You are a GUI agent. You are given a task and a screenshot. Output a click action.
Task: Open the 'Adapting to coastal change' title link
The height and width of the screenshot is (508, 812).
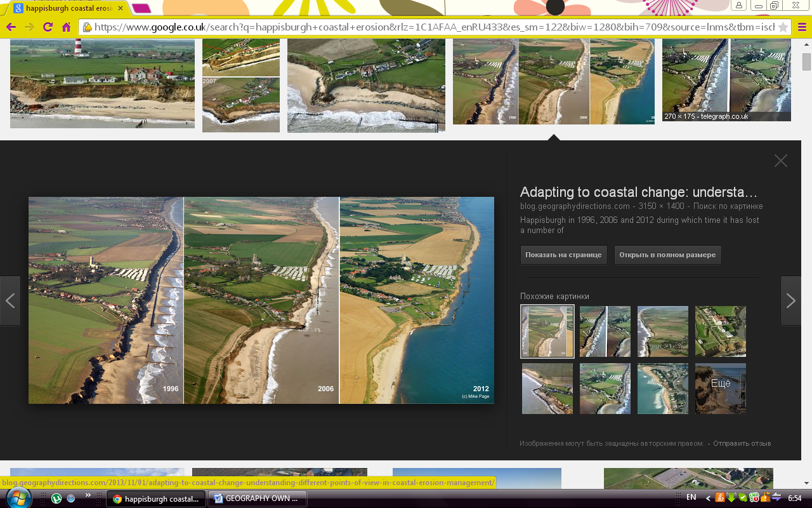point(639,192)
